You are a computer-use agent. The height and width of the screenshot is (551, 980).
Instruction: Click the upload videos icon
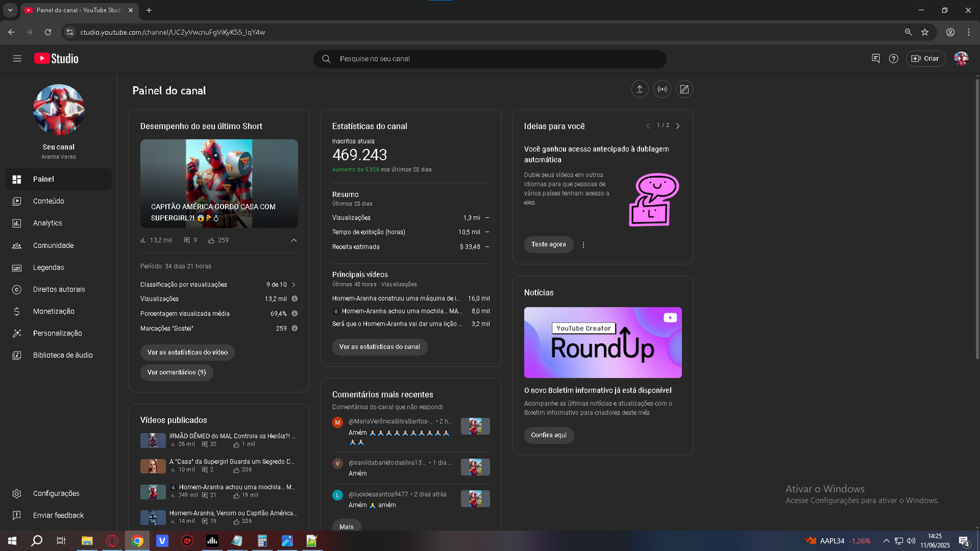[639, 89]
